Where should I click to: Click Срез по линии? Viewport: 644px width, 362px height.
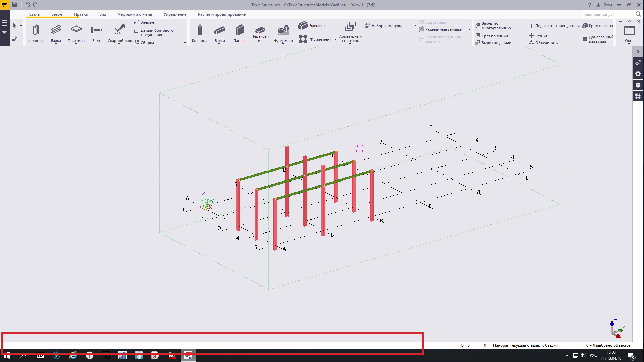click(492, 36)
